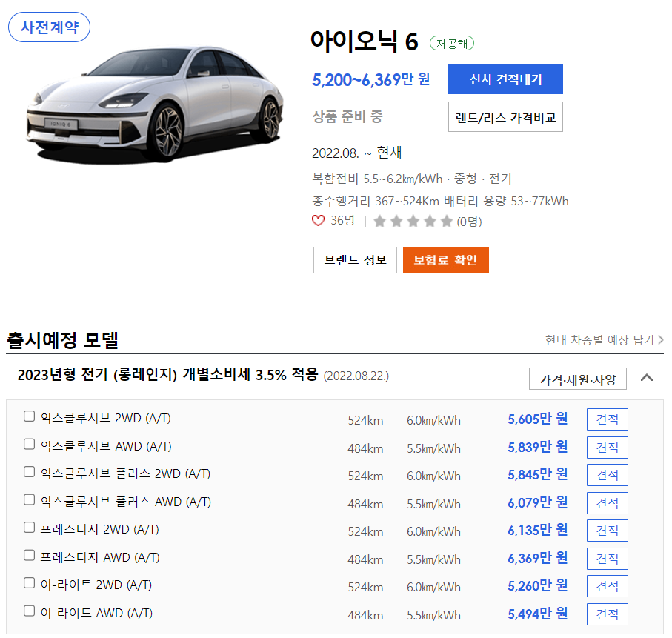
Task: Click the 5,260만 원 price
Action: coord(537,586)
